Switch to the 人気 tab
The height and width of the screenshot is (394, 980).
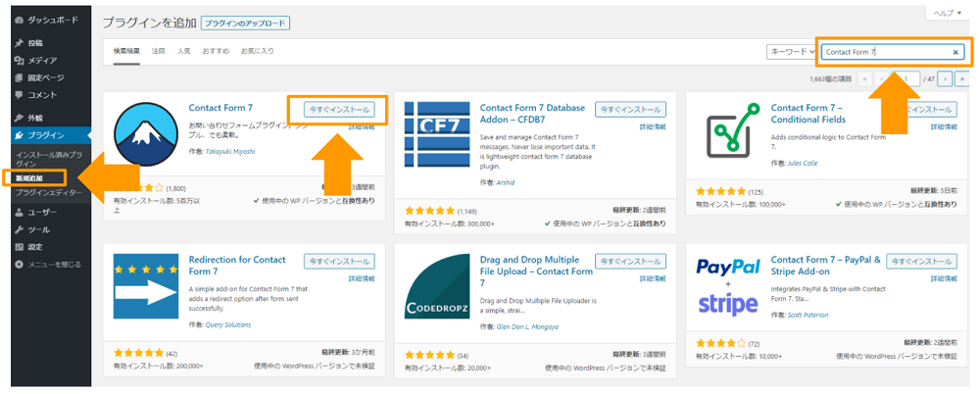tap(184, 50)
